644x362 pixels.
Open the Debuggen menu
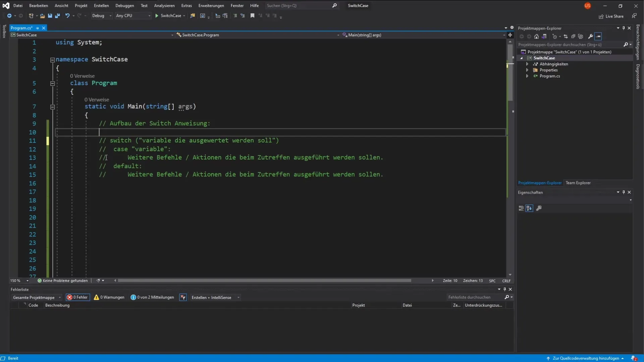tap(125, 6)
